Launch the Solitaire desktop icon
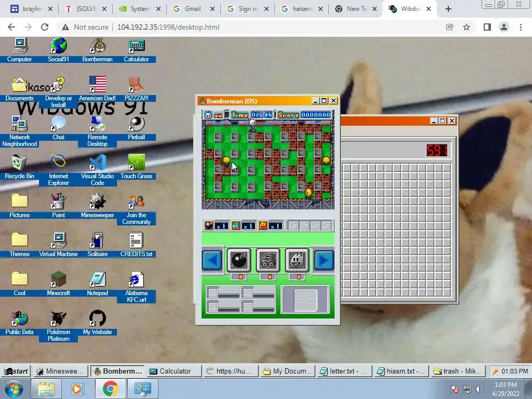The height and width of the screenshot is (399, 532). [x=97, y=240]
